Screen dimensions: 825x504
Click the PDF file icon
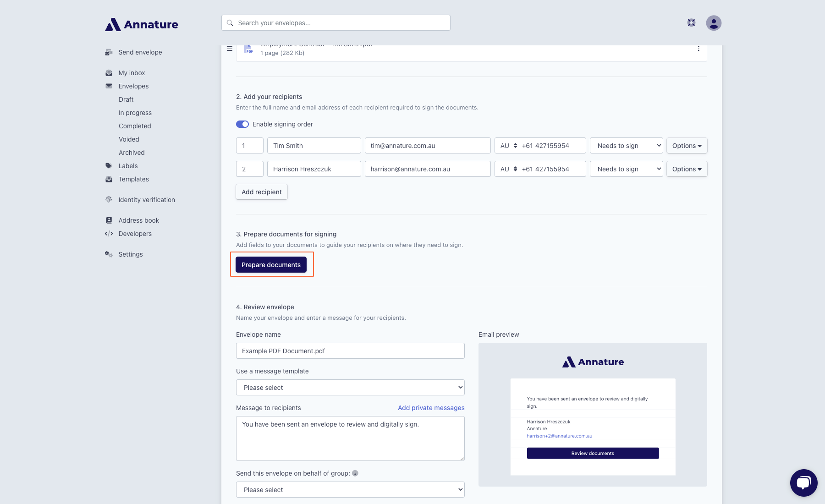tap(248, 49)
